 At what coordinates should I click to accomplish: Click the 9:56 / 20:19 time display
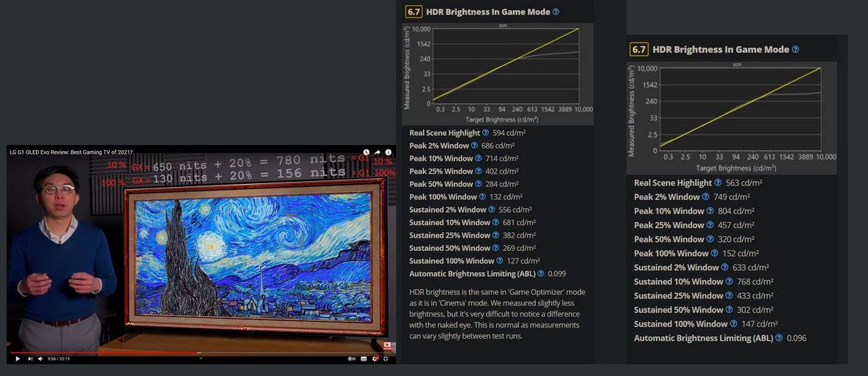59,359
